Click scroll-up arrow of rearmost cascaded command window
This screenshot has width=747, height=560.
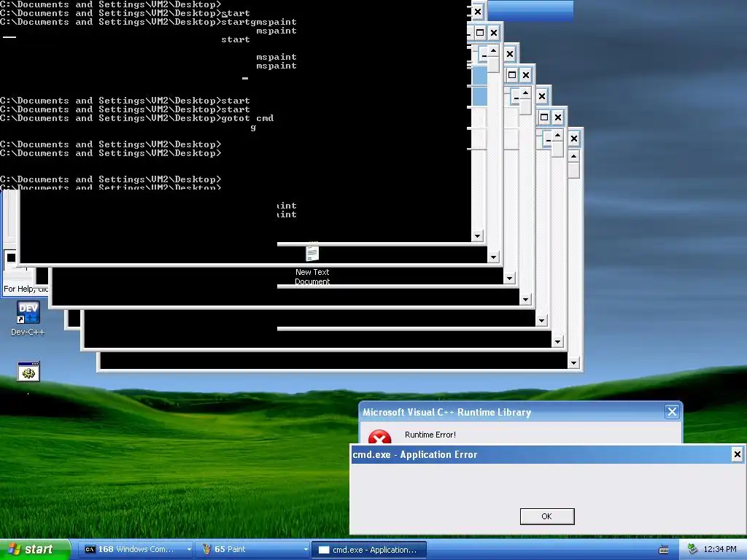(573, 157)
